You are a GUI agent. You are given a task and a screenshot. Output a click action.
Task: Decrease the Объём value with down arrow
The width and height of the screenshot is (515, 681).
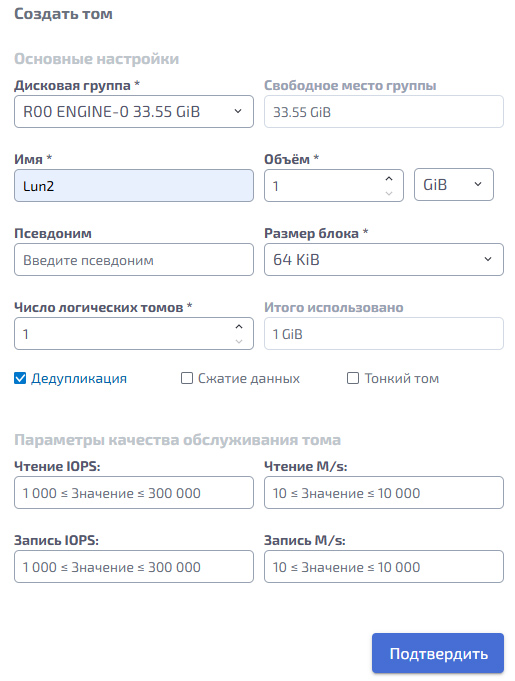[x=389, y=193]
